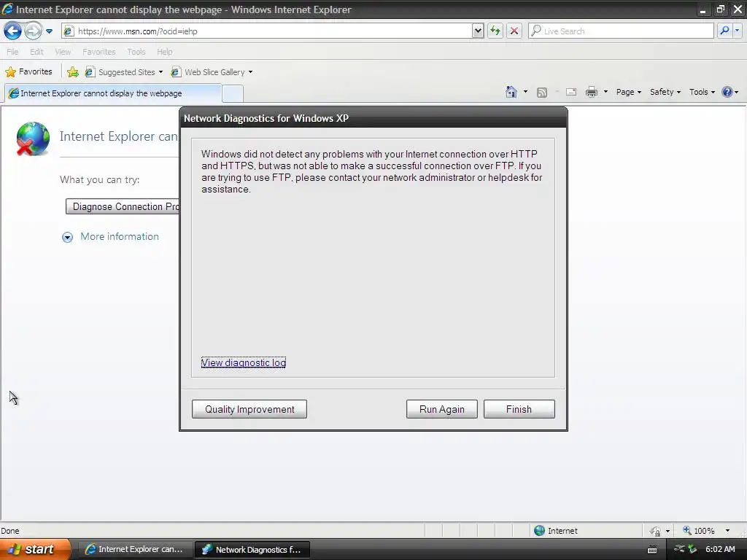Click the network connection tray icon
The width and height of the screenshot is (747, 560).
[679, 549]
